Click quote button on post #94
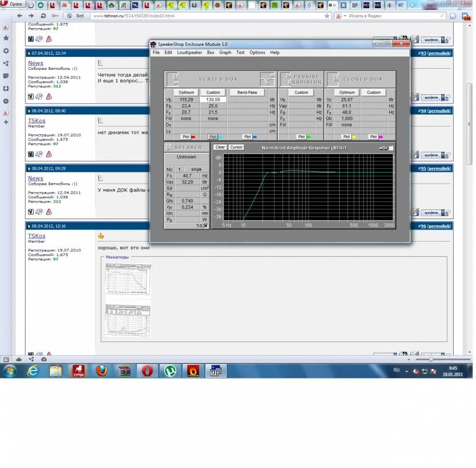The width and height of the screenshot is (476, 468). tap(431, 155)
